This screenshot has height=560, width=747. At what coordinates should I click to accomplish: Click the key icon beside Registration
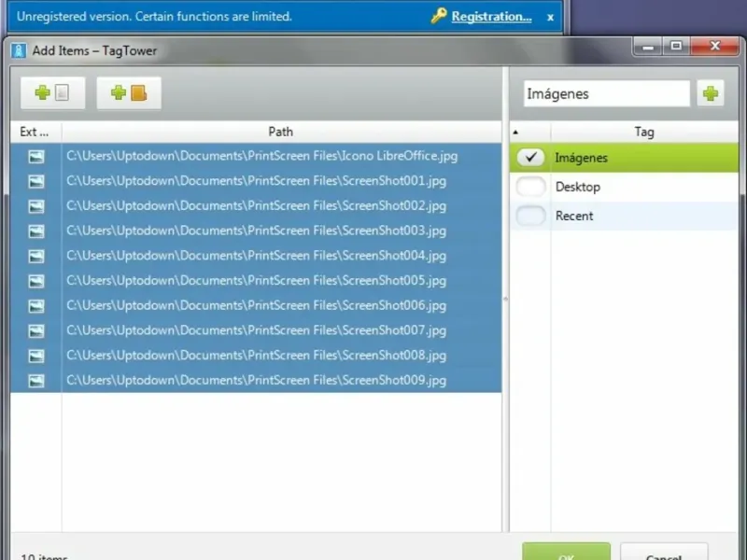[x=438, y=16]
